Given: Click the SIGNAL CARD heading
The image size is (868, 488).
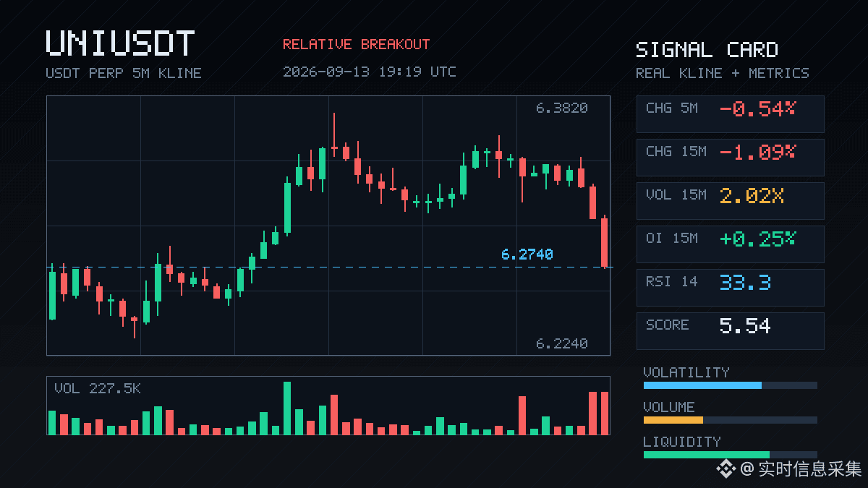Looking at the screenshot, I should [x=707, y=50].
